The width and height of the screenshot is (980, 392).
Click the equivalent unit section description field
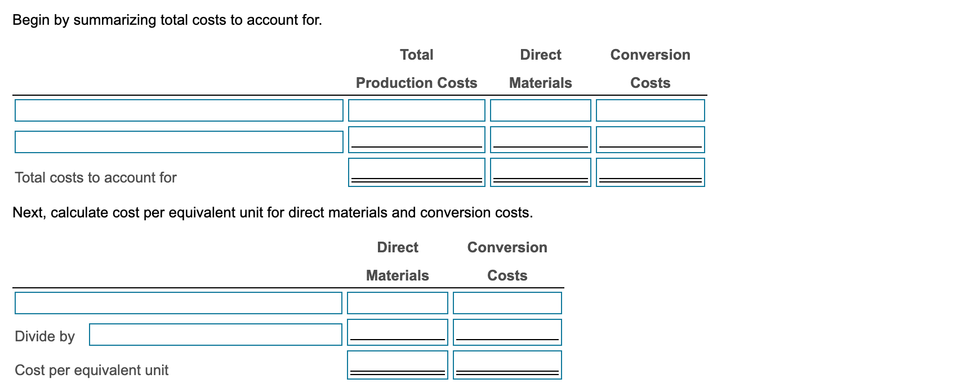pos(179,304)
